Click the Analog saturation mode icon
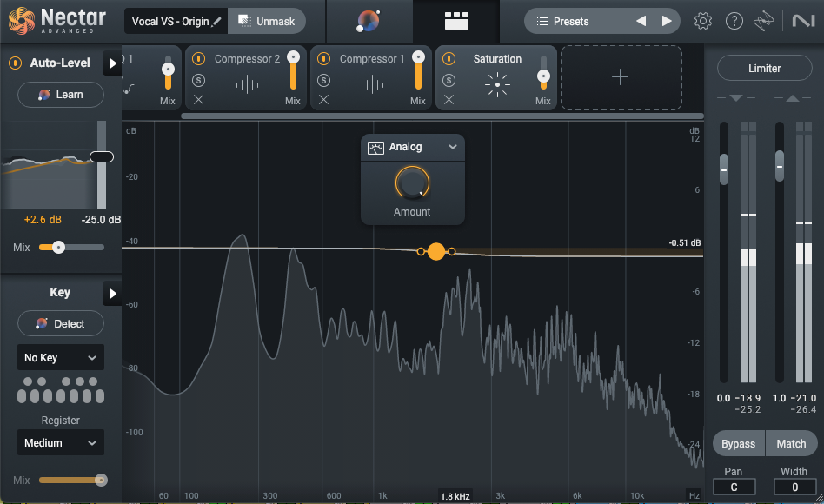This screenshot has width=824, height=504. coord(375,148)
